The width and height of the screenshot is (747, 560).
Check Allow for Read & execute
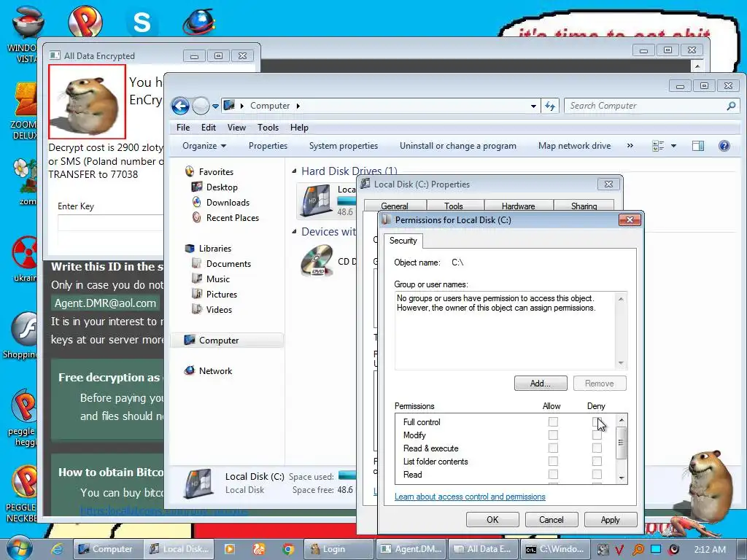pyautogui.click(x=553, y=448)
